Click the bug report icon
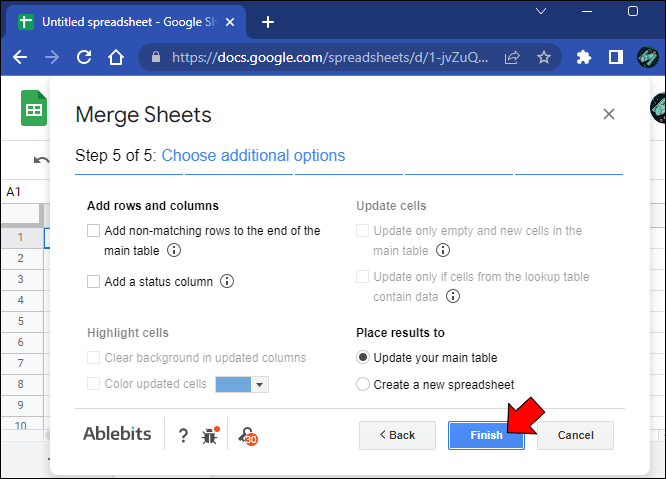Viewport: 666px width, 479px height. 210,435
